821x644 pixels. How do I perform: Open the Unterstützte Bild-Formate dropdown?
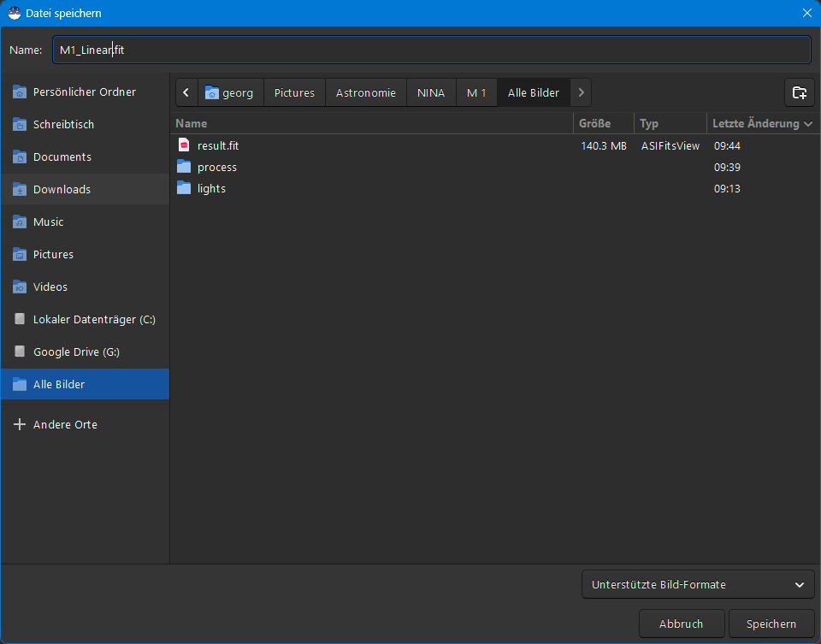[697, 585]
